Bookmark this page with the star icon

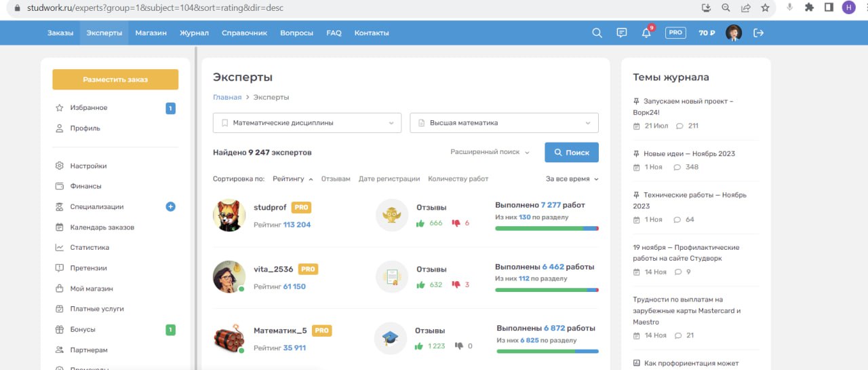coord(765,8)
